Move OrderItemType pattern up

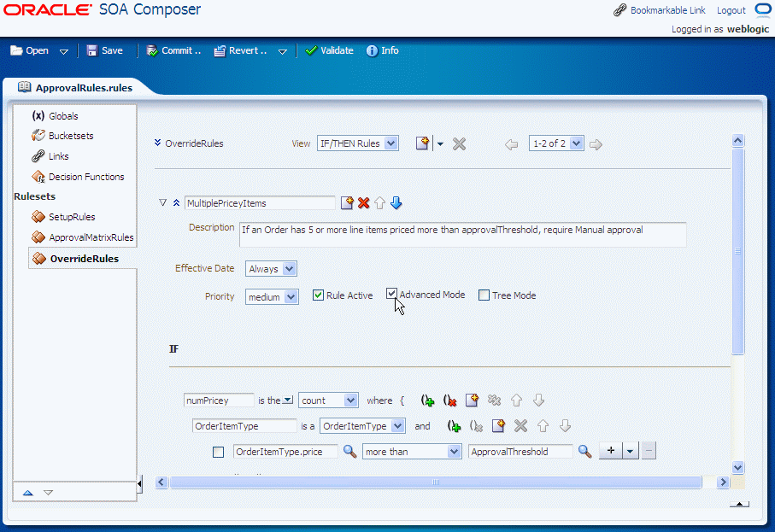[x=543, y=426]
